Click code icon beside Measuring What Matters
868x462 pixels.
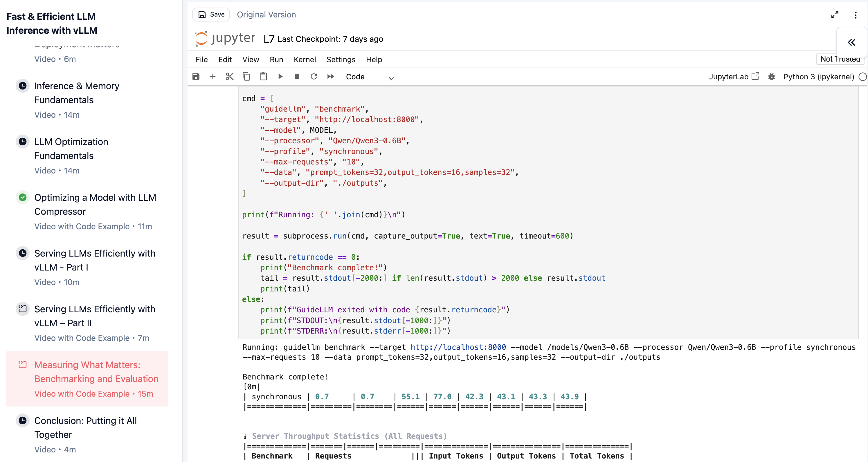pyautogui.click(x=23, y=365)
